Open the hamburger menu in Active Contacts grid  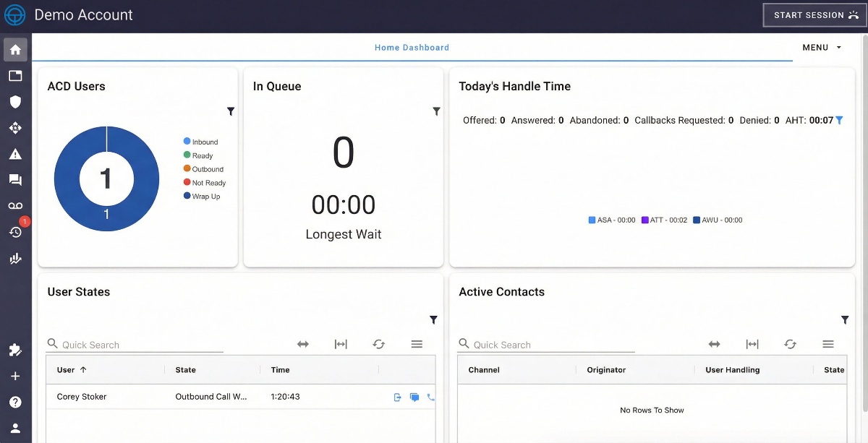[x=828, y=344]
